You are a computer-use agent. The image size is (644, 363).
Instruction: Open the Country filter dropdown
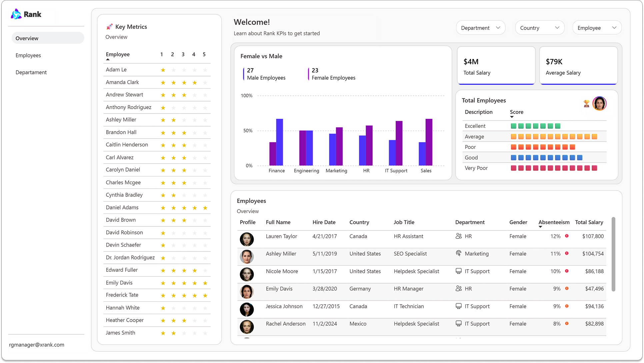(539, 28)
